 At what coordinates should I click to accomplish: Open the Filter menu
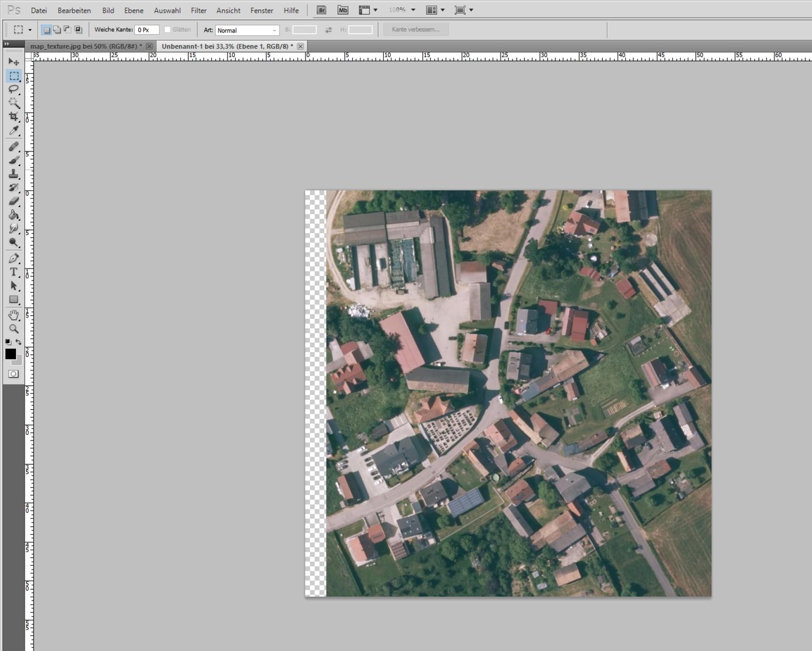199,10
